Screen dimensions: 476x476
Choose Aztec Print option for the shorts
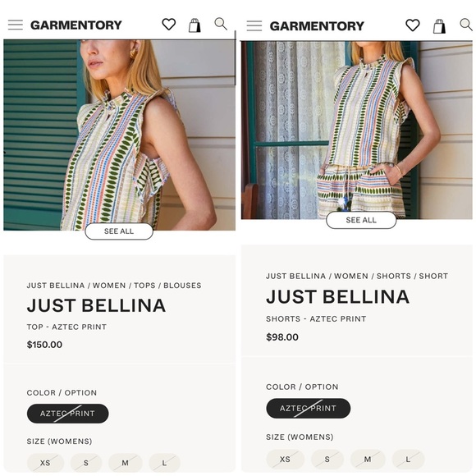click(x=308, y=408)
